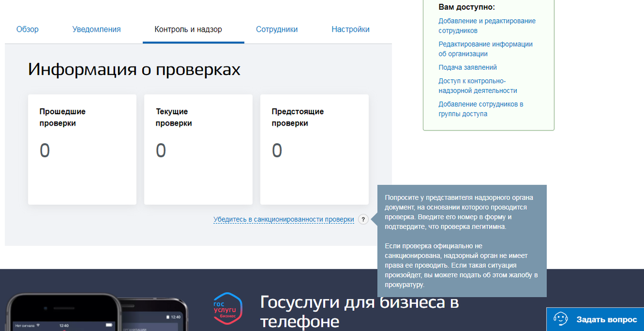This screenshot has width=644, height=331.
Task: Click the question mark help icon
Action: 363,219
